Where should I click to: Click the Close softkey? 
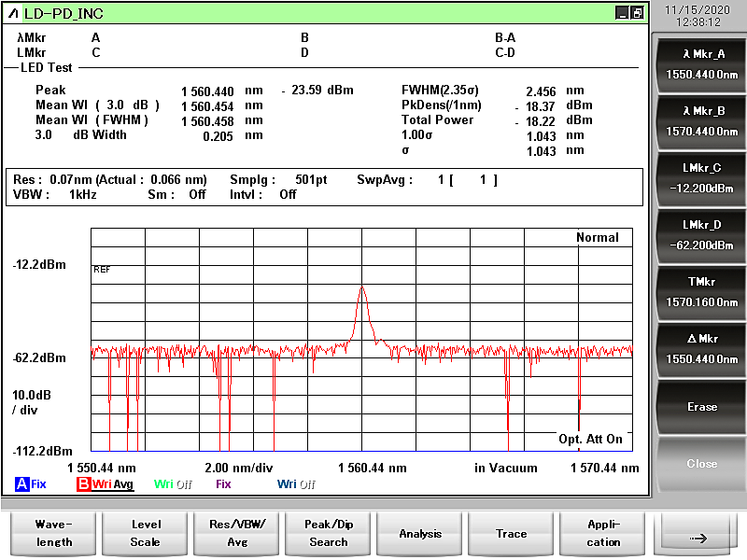coord(702,463)
